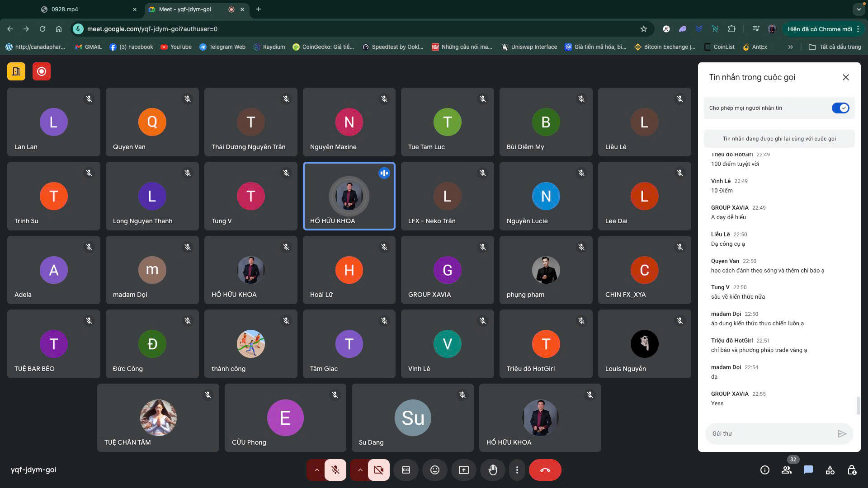Open the participants people icon

click(x=787, y=470)
